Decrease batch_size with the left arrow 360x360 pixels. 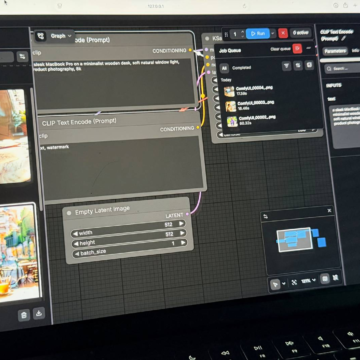coord(77,254)
